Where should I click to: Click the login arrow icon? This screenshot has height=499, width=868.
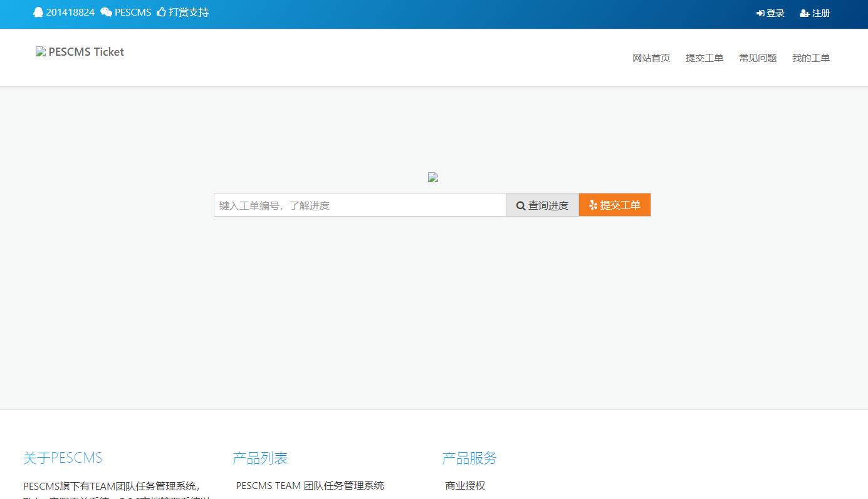760,13
